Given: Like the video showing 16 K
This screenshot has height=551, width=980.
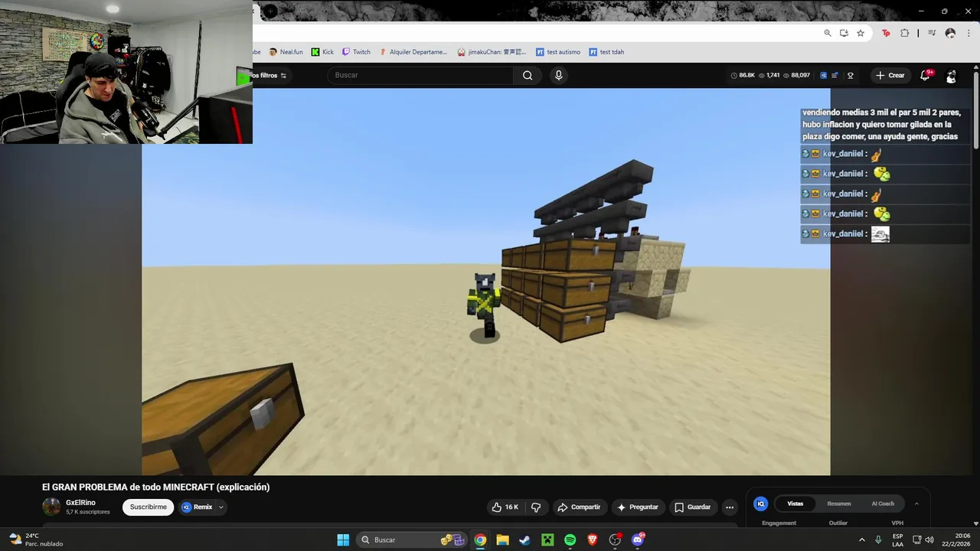Looking at the screenshot, I should click(505, 507).
